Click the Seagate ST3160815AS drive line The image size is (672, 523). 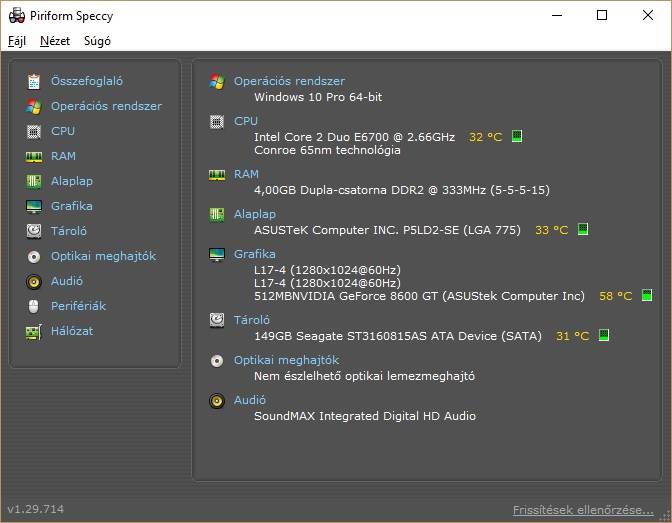pyautogui.click(x=398, y=336)
